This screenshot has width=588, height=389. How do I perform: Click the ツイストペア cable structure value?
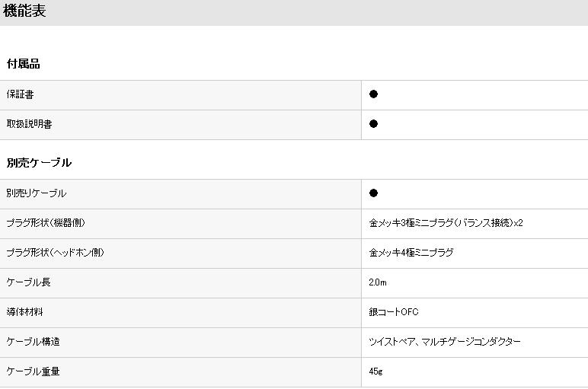(x=445, y=341)
